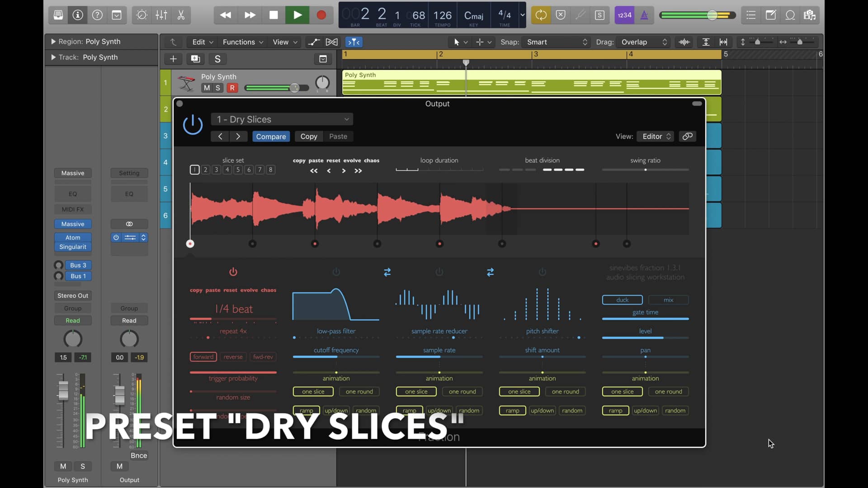Image resolution: width=868 pixels, height=488 pixels.
Task: Enable Solo on Poly Synth track header
Action: [218, 88]
